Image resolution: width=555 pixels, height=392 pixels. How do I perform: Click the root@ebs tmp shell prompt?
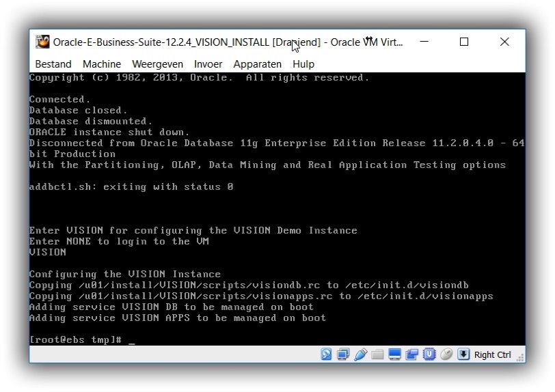pyautogui.click(x=75, y=340)
